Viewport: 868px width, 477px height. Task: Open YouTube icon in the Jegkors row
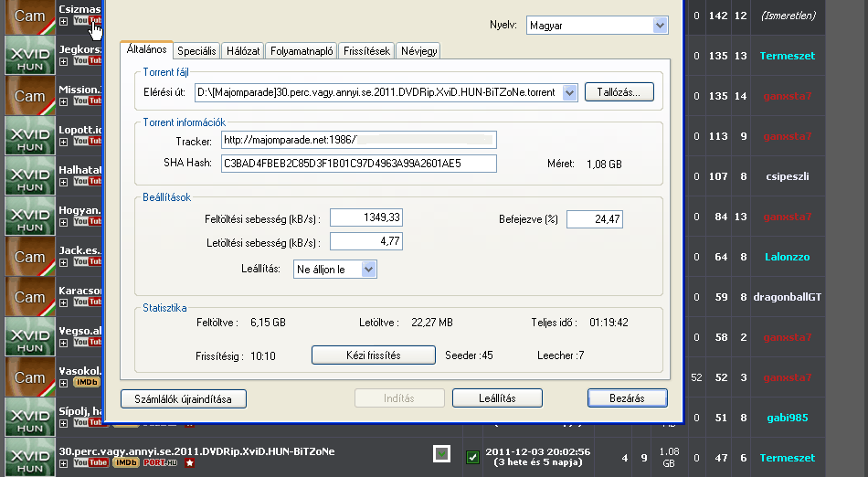pyautogui.click(x=88, y=60)
